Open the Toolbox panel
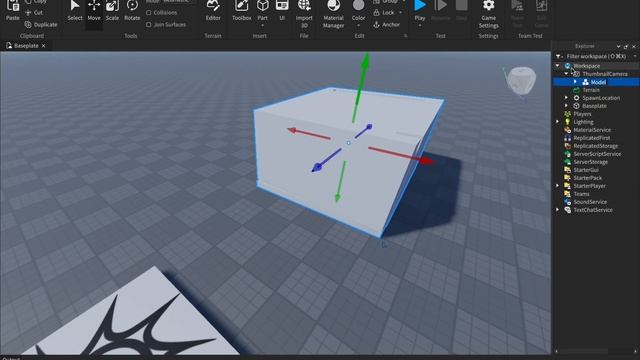The height and width of the screenshot is (360, 640). (242, 11)
